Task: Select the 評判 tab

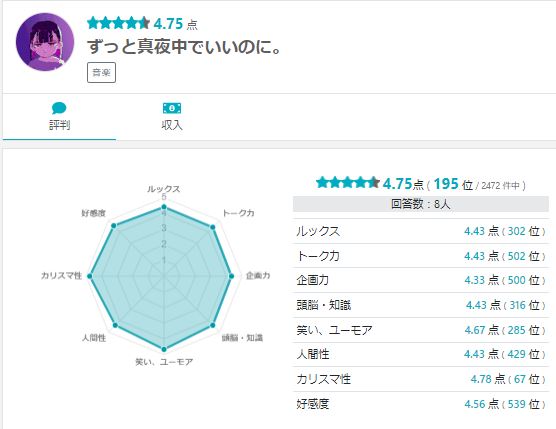Action: pyautogui.click(x=59, y=117)
